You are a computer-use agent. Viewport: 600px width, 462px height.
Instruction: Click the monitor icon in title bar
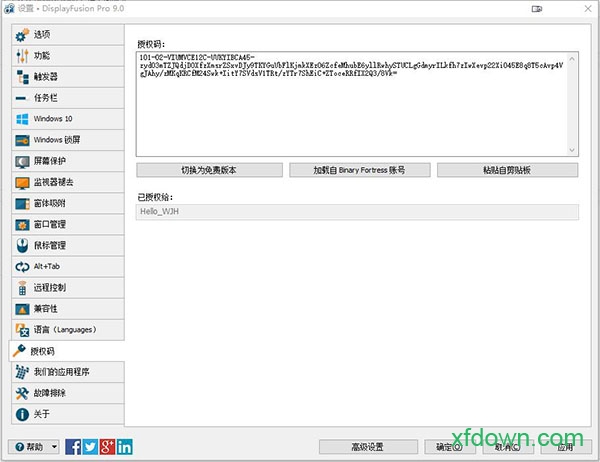point(536,9)
